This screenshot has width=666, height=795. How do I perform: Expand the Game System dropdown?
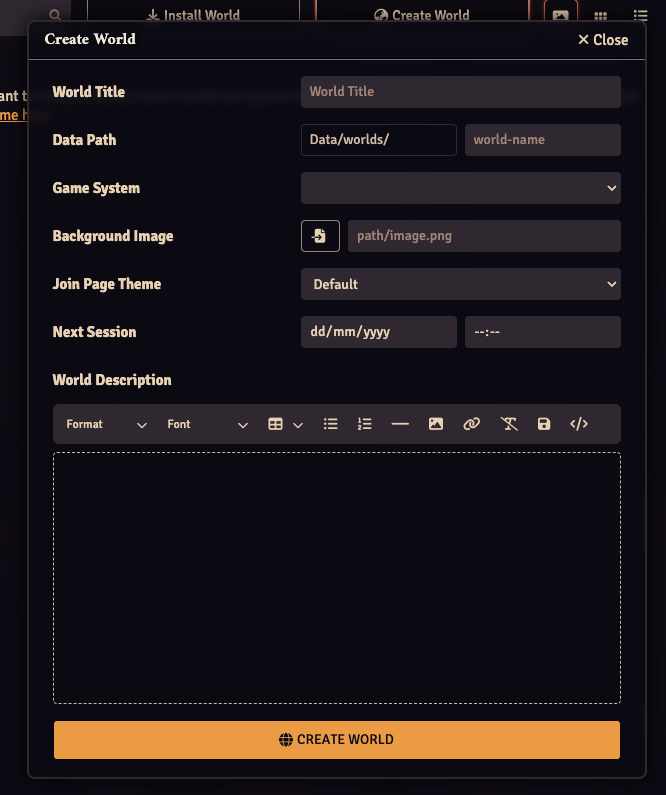pyautogui.click(x=460, y=188)
